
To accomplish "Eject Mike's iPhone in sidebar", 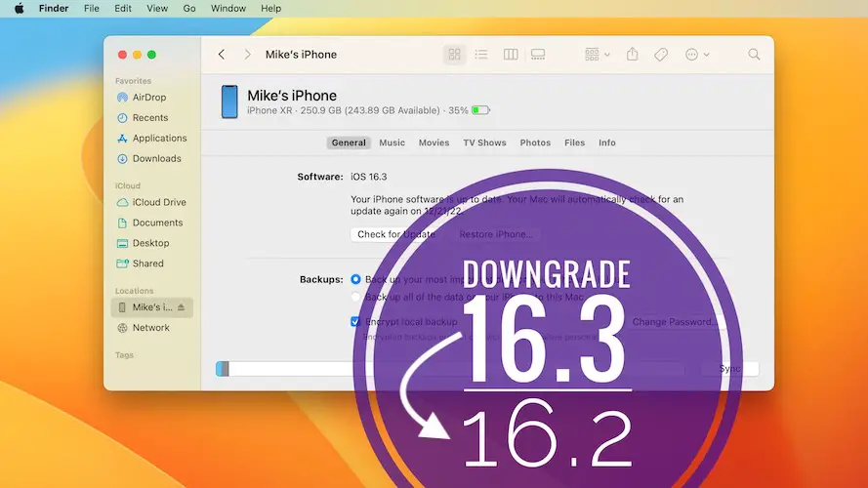I will pyautogui.click(x=181, y=307).
